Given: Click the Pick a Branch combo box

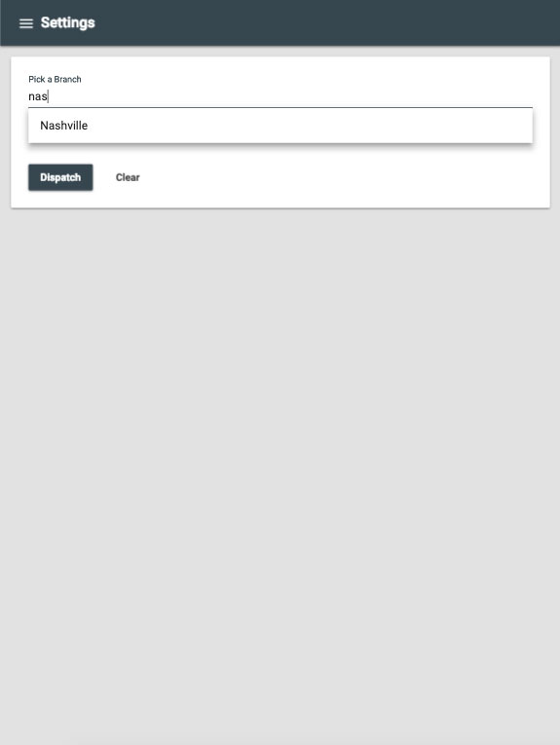Looking at the screenshot, I should [x=280, y=96].
